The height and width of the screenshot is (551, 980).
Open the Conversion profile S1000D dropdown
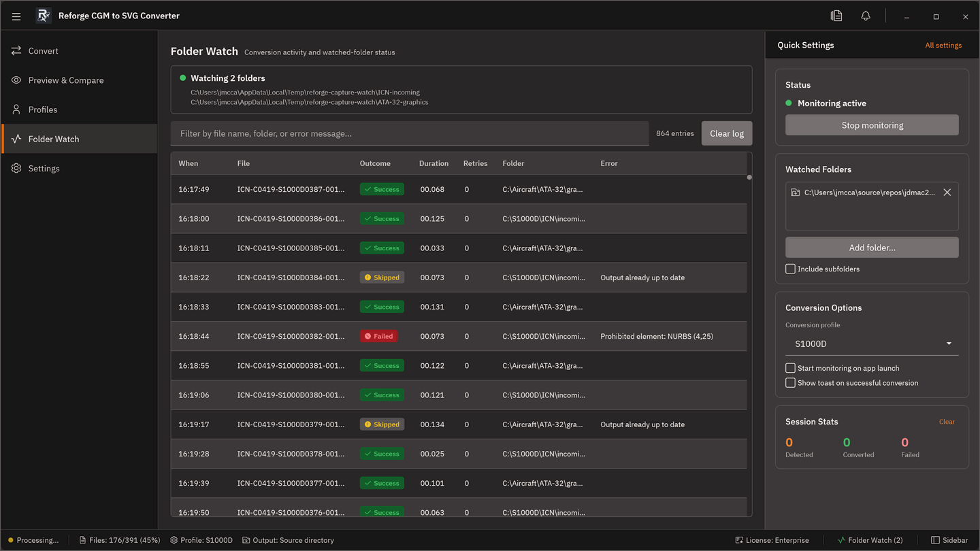[872, 344]
